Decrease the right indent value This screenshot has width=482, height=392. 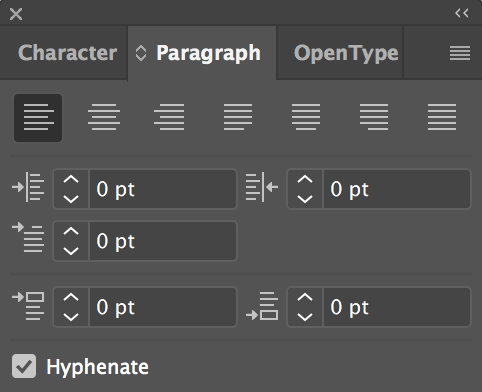pyautogui.click(x=305, y=199)
